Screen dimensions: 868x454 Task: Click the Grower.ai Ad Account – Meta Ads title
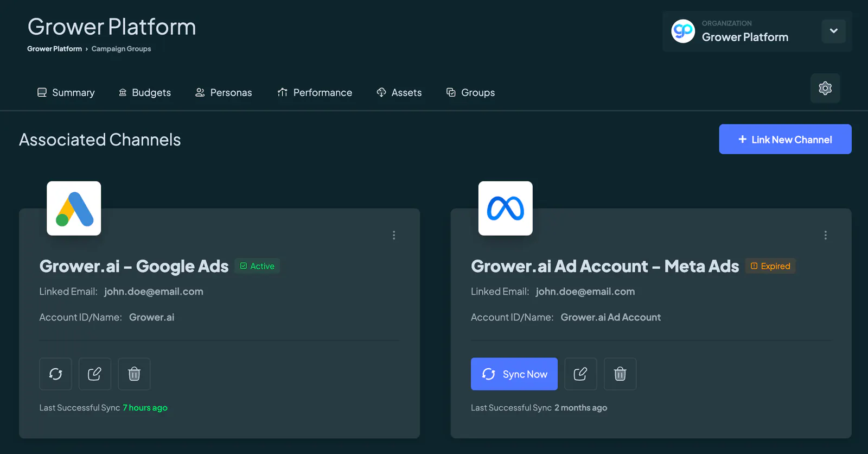(x=605, y=266)
